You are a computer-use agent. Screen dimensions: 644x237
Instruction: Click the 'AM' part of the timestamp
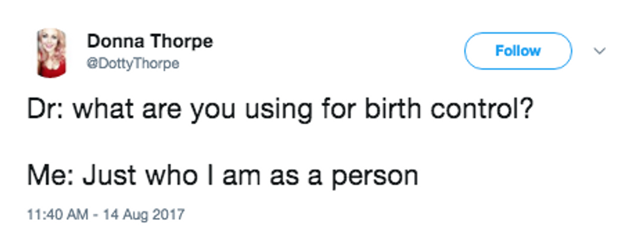point(79,215)
